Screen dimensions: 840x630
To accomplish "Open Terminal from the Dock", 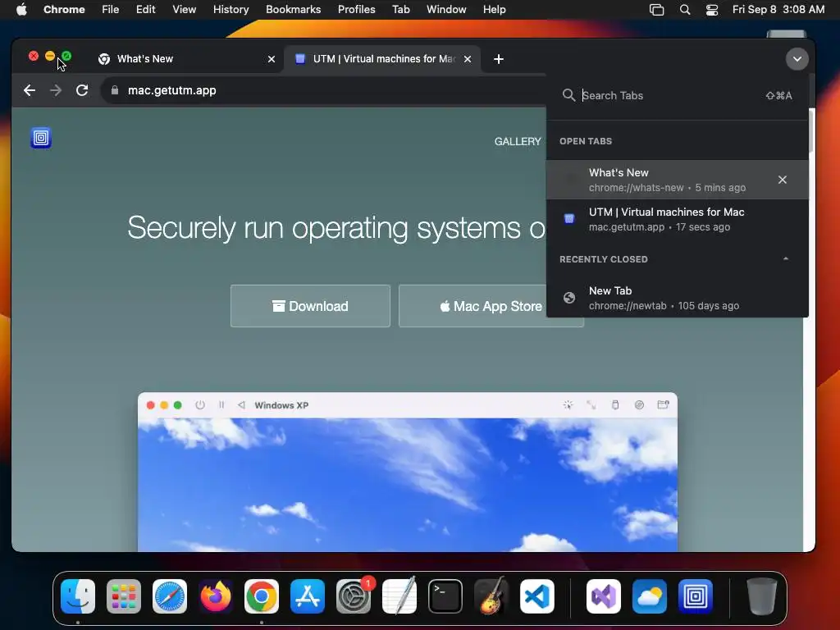I will point(445,596).
